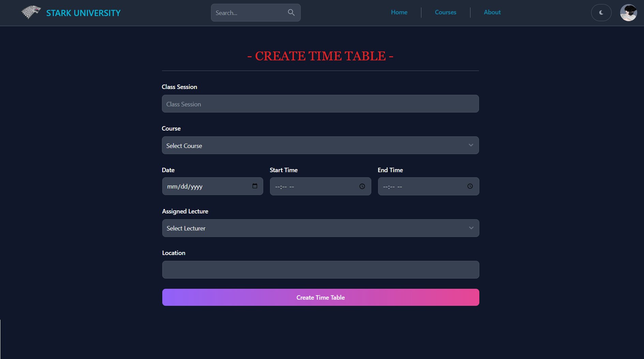Viewport: 644px width, 359px height.
Task: Click the Date mm/dd/yyyy input
Action: [205, 186]
